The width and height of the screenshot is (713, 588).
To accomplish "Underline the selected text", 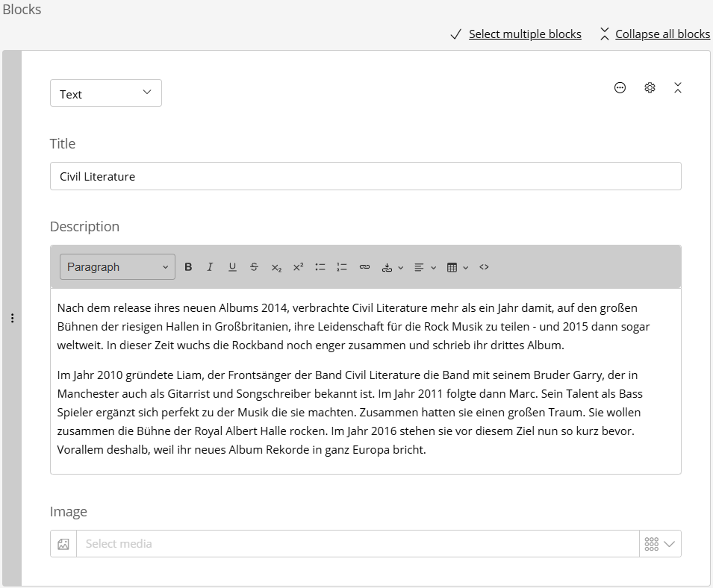I will [x=232, y=267].
